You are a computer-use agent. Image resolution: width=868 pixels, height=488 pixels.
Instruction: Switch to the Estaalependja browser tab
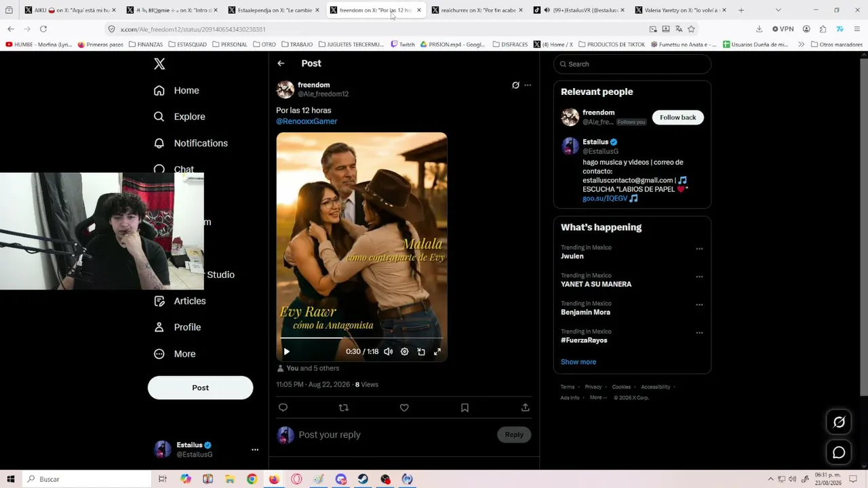tap(274, 10)
